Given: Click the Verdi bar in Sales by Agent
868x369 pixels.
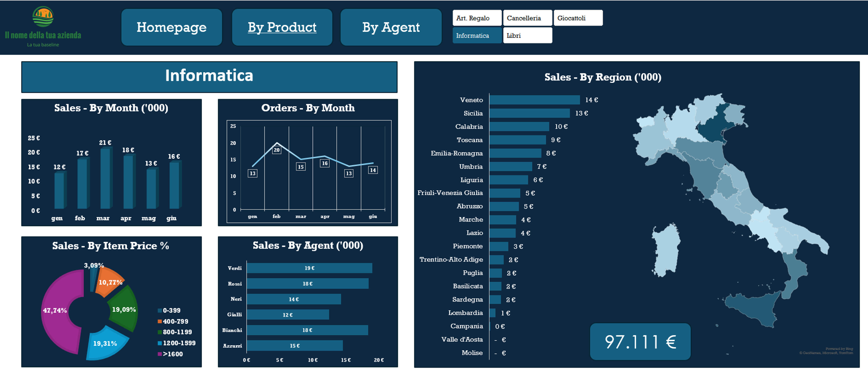Looking at the screenshot, I should [309, 268].
